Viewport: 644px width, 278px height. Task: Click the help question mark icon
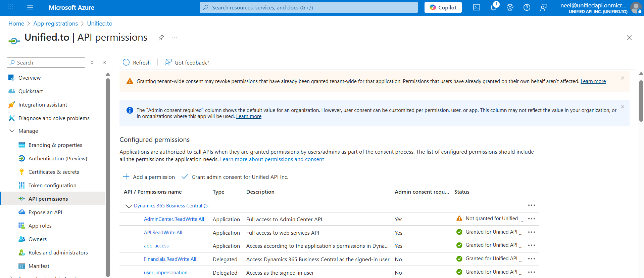[527, 7]
